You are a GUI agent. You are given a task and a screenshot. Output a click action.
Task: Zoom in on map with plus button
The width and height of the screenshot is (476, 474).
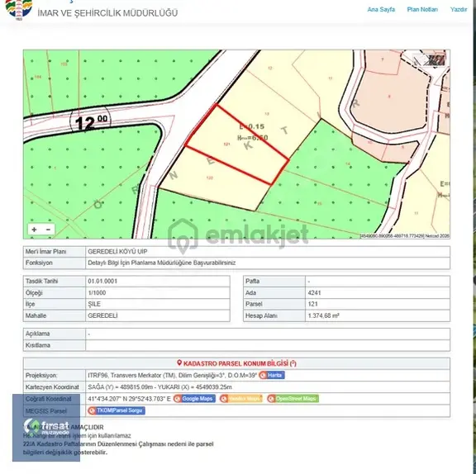point(35,230)
